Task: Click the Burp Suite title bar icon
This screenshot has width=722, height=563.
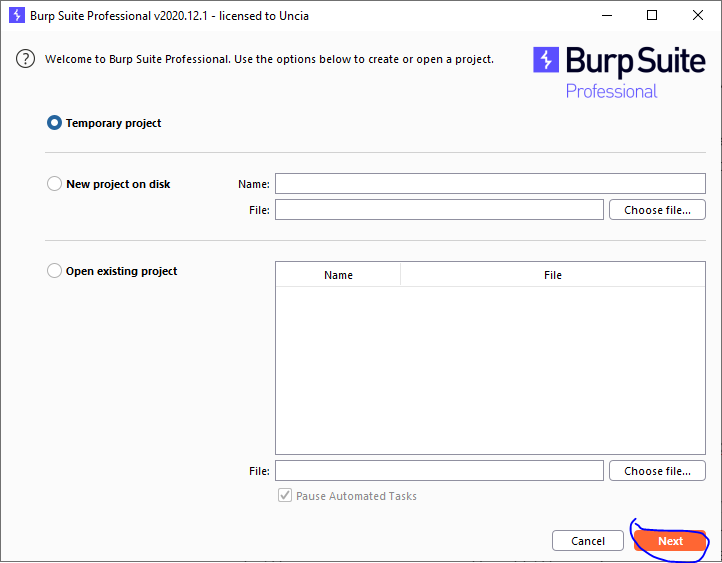Action: point(17,15)
